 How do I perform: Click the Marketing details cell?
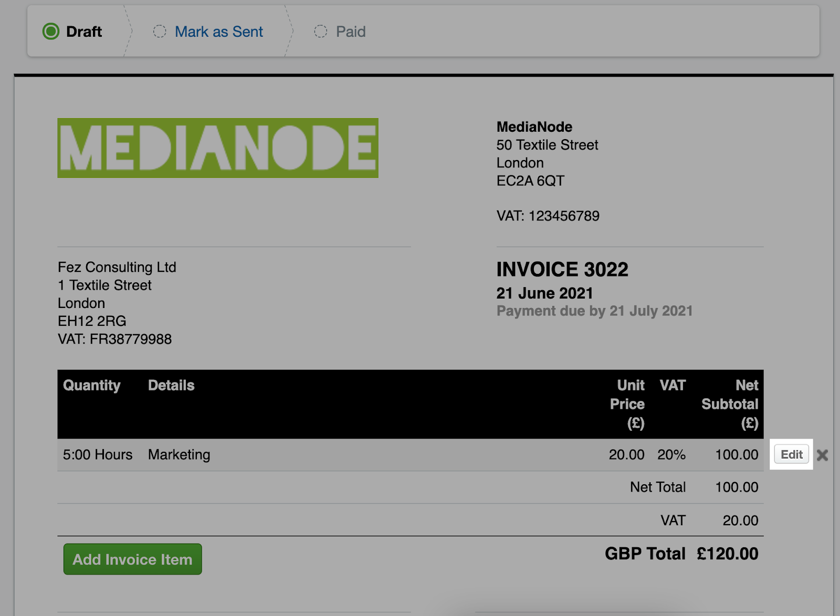coord(179,454)
